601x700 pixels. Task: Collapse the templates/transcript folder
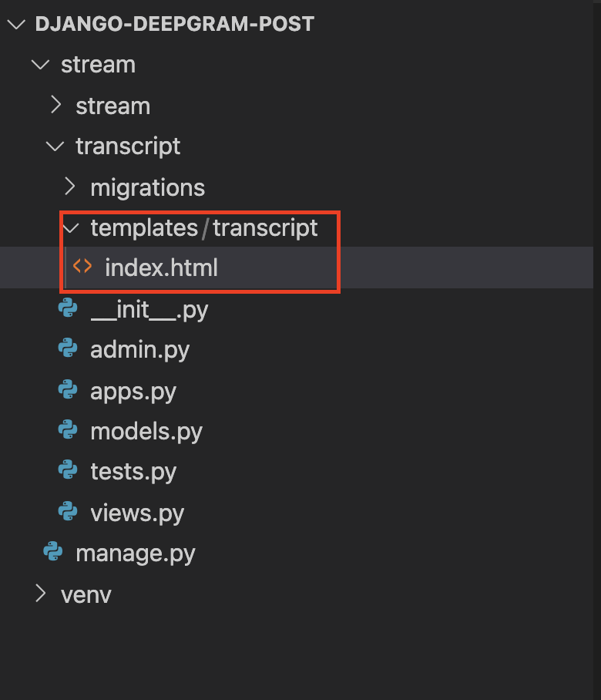pos(70,228)
